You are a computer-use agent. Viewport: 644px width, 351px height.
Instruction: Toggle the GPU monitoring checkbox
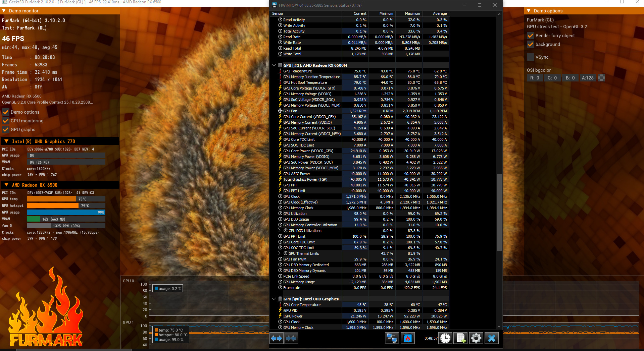(6, 121)
